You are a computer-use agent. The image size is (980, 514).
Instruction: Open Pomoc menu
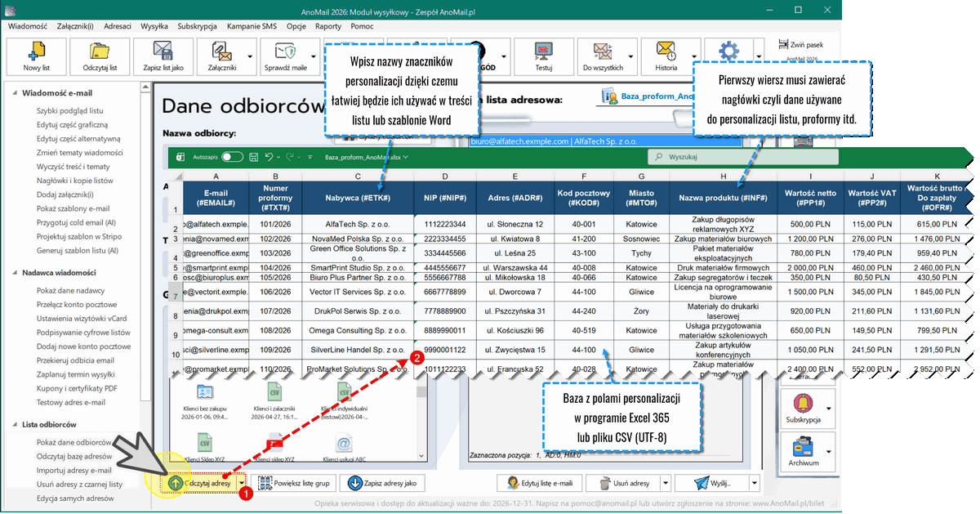(361, 26)
